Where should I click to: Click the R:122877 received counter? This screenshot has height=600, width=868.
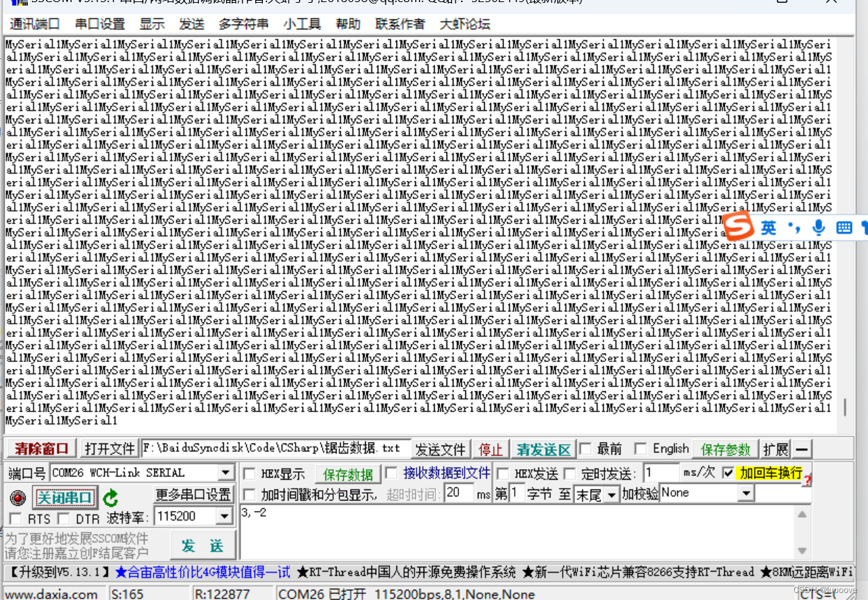coord(222,594)
